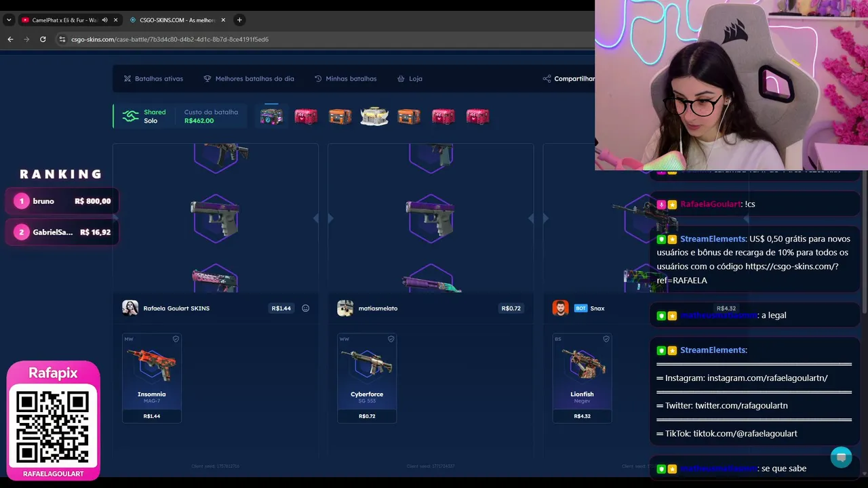Click Rafaela's R$1.44 total badge
The height and width of the screenshot is (488, 868).
281,308
